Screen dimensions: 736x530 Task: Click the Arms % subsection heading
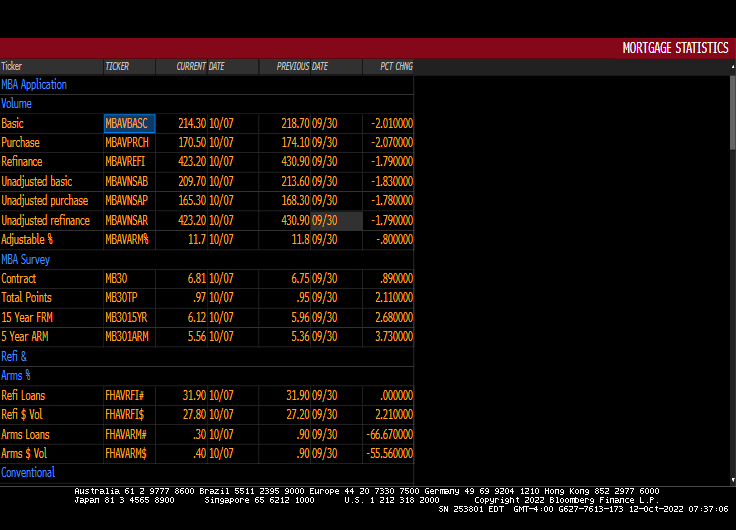pyautogui.click(x=16, y=375)
